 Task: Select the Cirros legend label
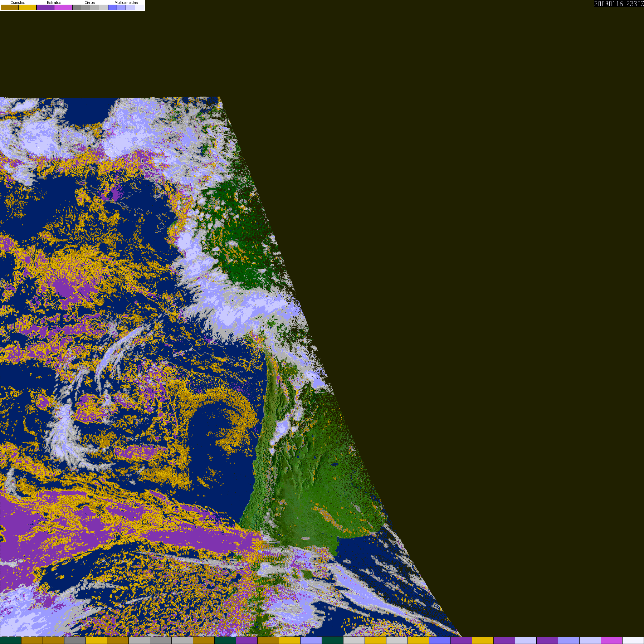[89, 3]
